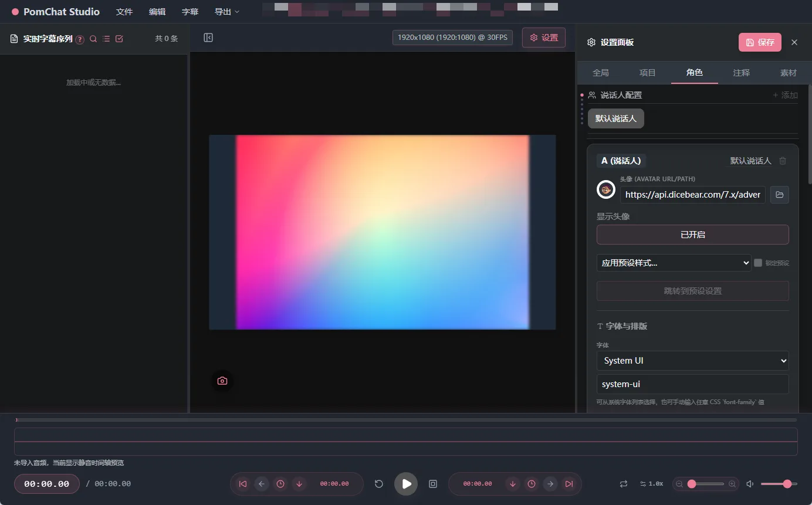Switch to the 素材 settings tab
Screen dimensions: 812x505
pyautogui.click(x=789, y=73)
